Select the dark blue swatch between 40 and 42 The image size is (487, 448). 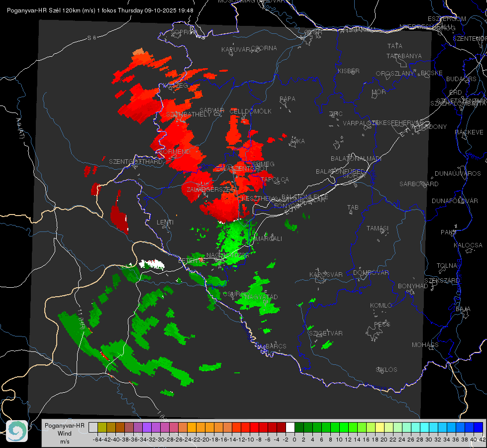pyautogui.click(x=479, y=427)
